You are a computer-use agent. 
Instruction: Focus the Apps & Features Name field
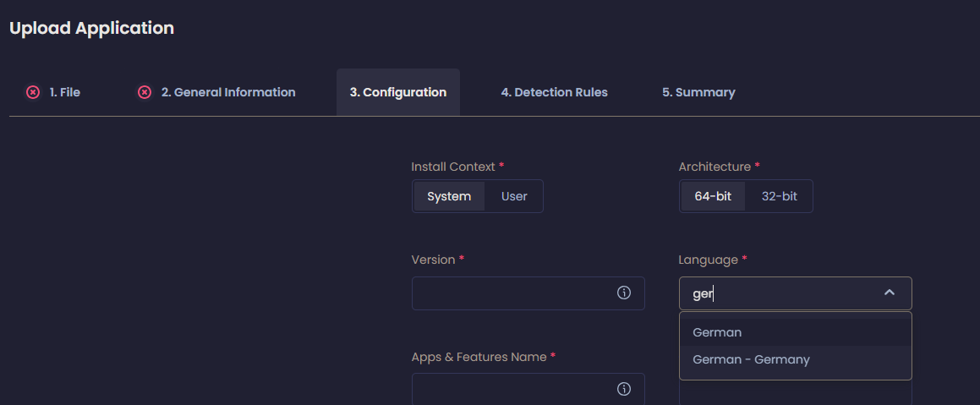[512, 389]
